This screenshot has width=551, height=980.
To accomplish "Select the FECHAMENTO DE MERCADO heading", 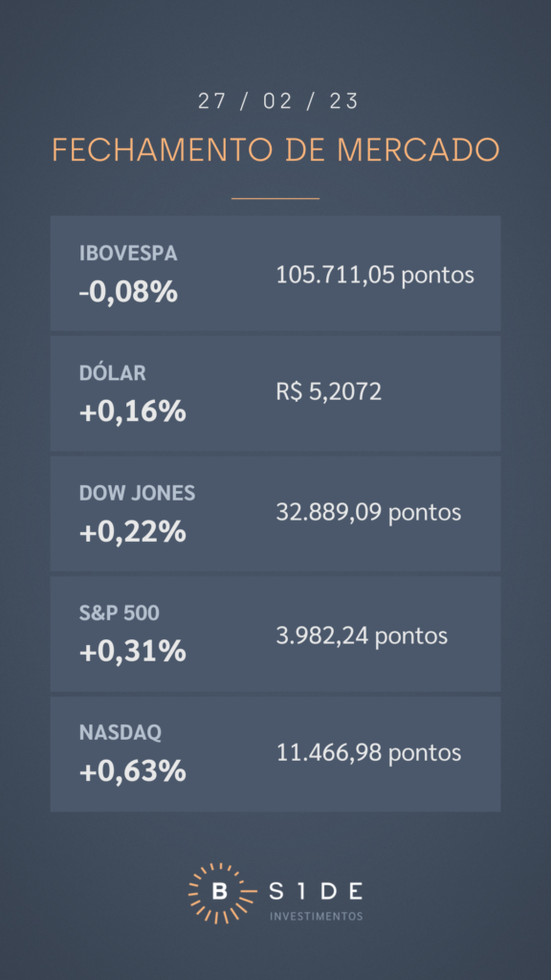I will [x=275, y=150].
